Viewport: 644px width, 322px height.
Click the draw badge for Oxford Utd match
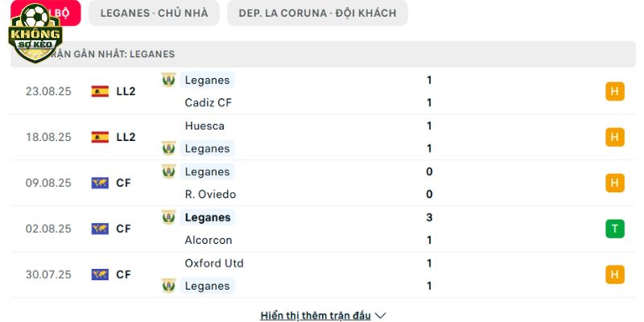coord(614,275)
